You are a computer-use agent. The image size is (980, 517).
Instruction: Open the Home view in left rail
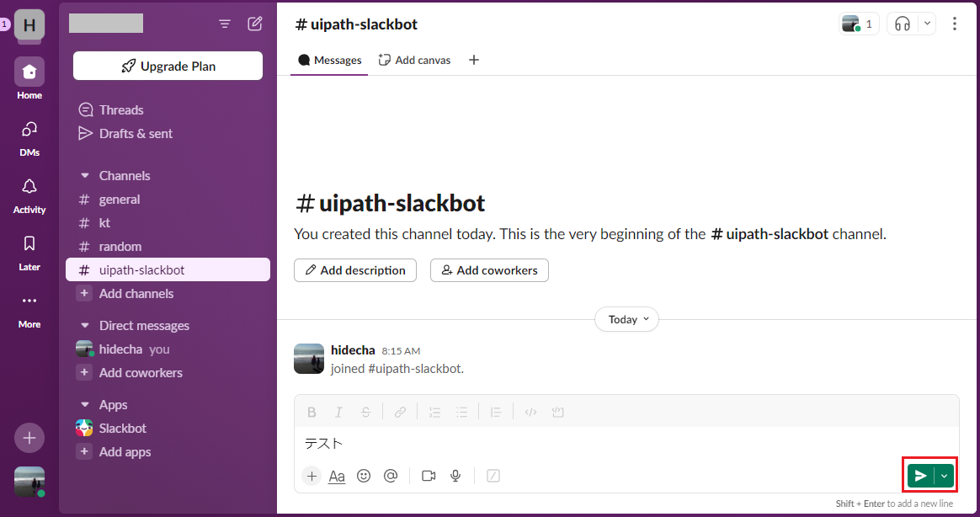(x=29, y=79)
